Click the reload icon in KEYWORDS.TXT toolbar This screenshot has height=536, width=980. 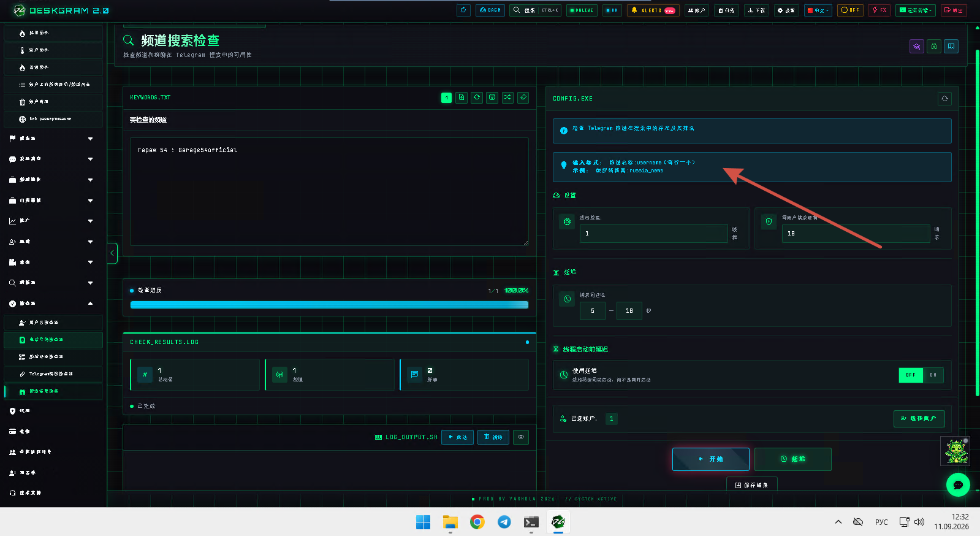[x=477, y=98]
